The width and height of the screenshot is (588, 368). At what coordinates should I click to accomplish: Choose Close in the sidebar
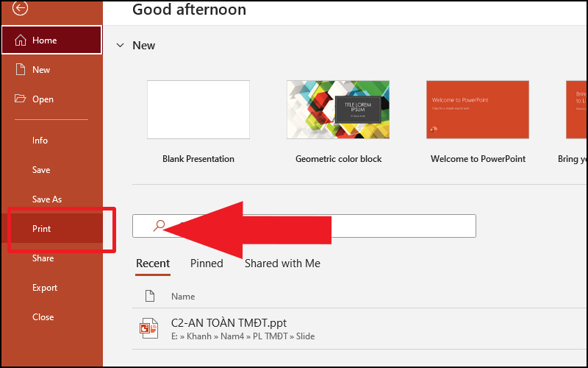pos(51,317)
